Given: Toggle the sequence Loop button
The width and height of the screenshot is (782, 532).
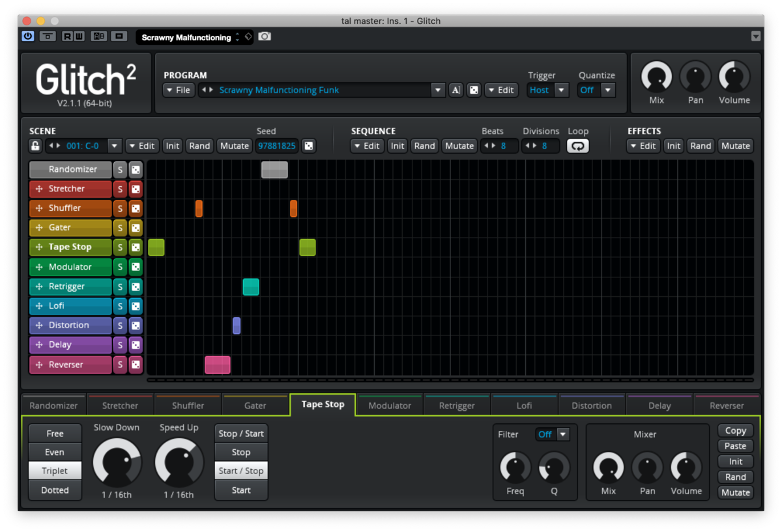Looking at the screenshot, I should coord(578,146).
